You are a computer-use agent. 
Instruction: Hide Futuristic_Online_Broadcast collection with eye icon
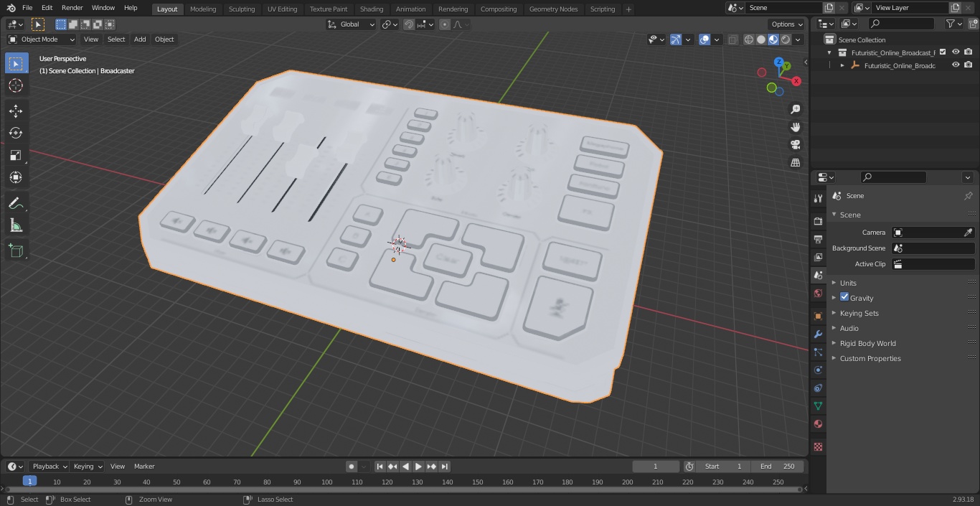pos(956,52)
